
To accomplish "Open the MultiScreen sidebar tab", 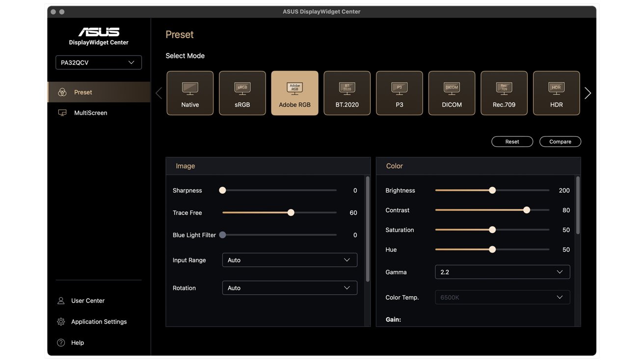I will (90, 113).
